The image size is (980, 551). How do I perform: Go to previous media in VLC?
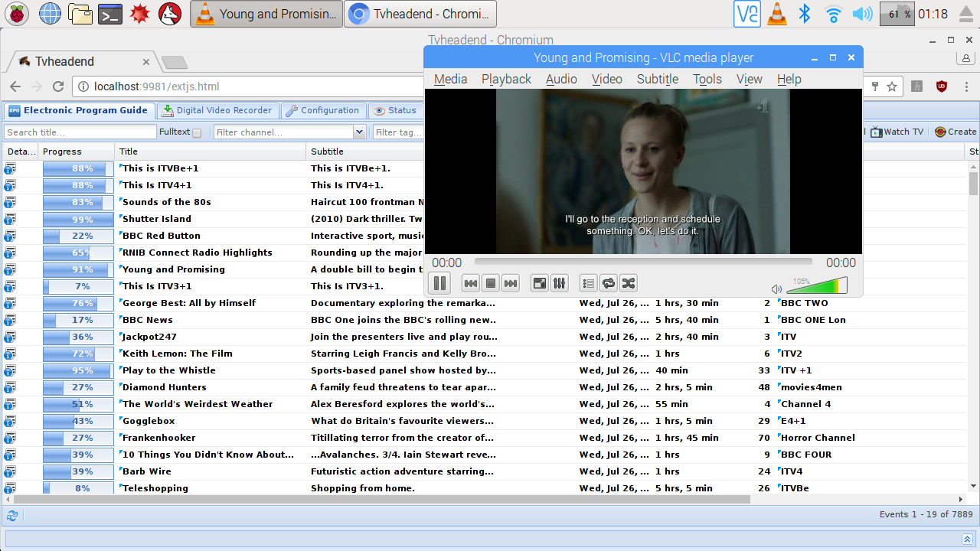[x=471, y=284]
